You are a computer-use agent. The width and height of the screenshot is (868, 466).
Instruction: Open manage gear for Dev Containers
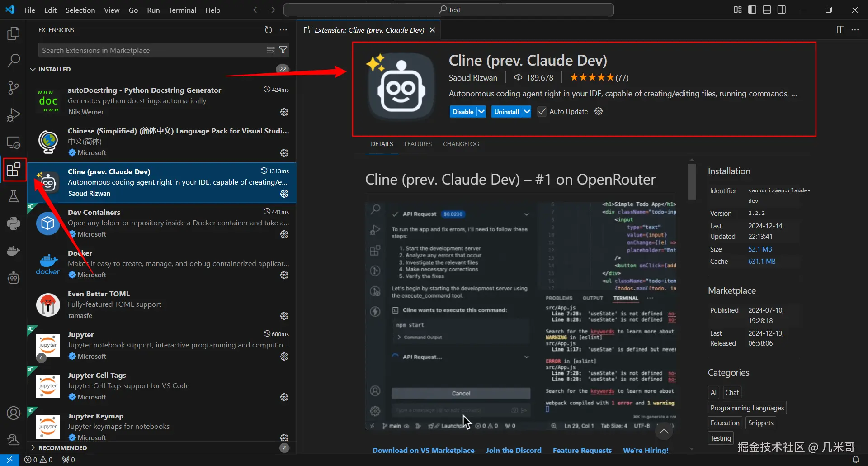click(x=284, y=234)
